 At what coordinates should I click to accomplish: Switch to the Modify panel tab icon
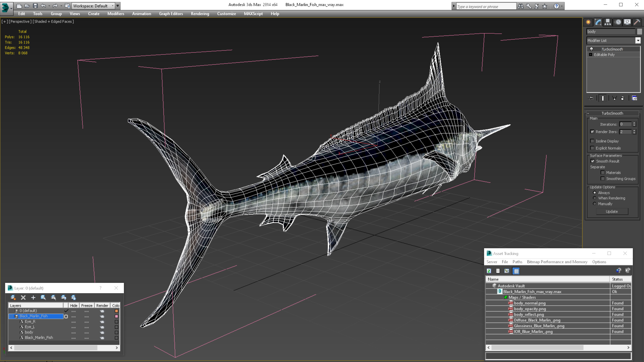(598, 22)
